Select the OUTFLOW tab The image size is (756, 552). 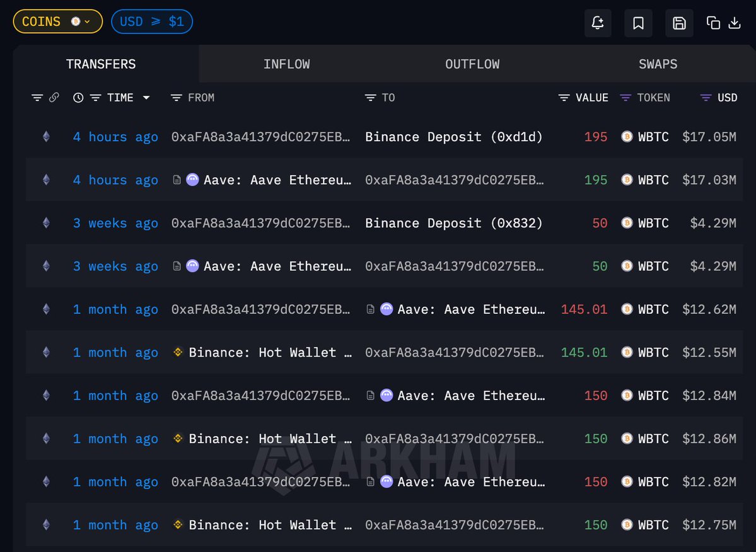[472, 64]
